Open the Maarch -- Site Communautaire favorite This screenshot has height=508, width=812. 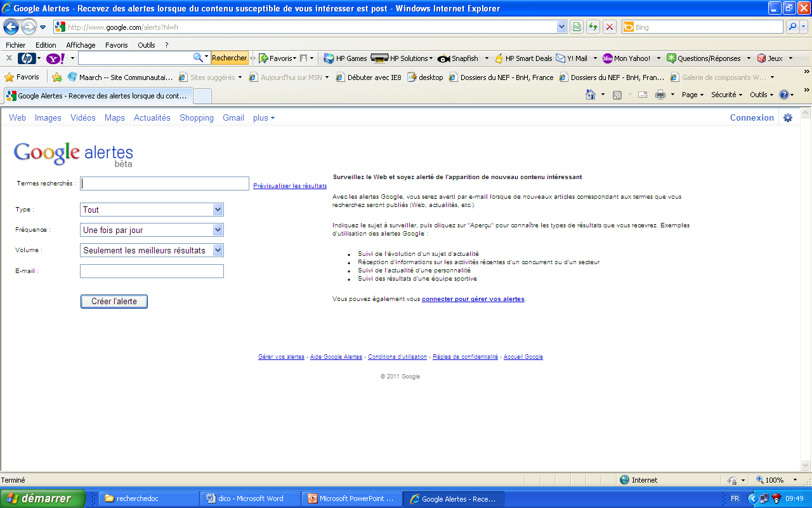click(x=120, y=77)
